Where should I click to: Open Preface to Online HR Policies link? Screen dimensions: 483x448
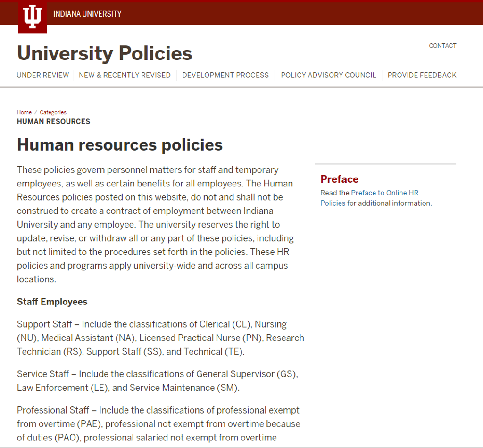pos(369,198)
